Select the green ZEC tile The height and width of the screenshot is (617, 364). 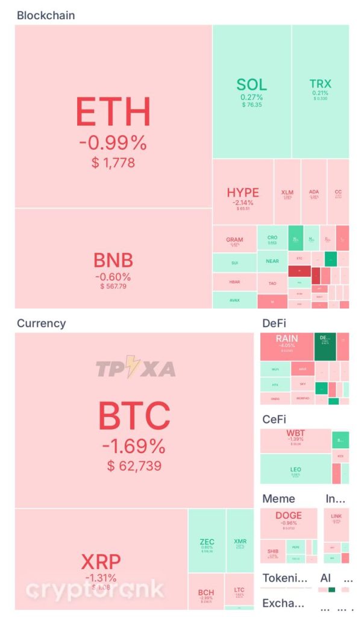click(x=207, y=540)
